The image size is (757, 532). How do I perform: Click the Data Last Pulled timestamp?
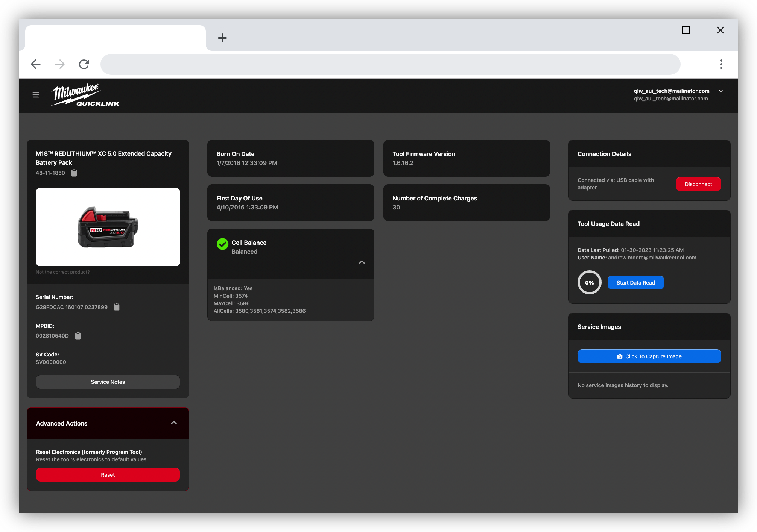click(652, 250)
